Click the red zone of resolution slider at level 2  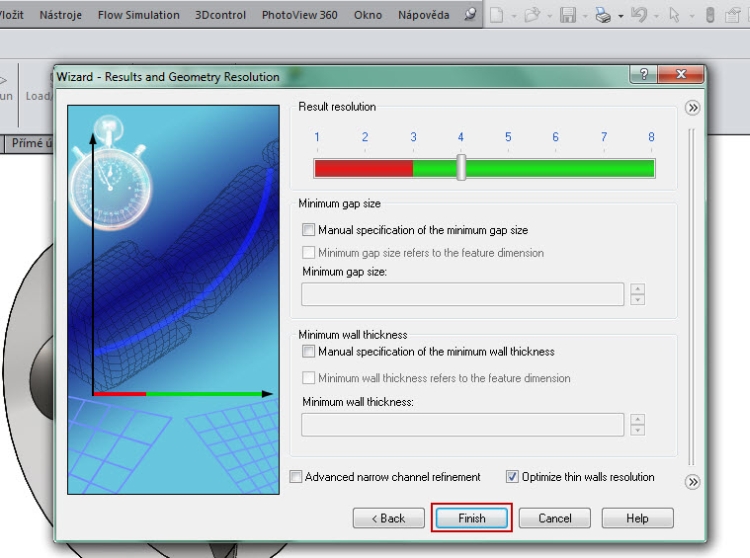(364, 168)
